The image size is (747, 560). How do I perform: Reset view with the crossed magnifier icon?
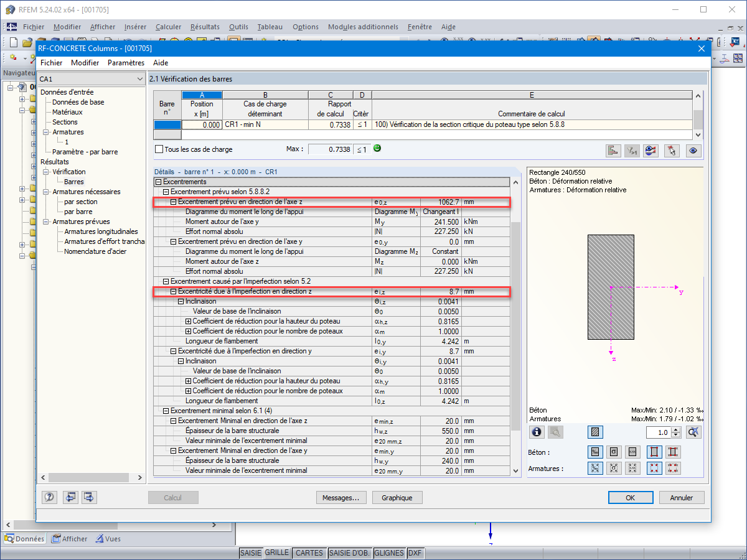pyautogui.click(x=695, y=431)
